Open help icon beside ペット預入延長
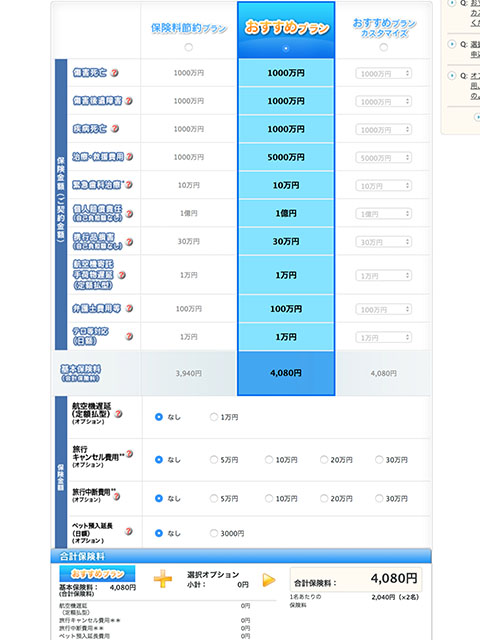Screen dimensions: 480x640 point(129,531)
